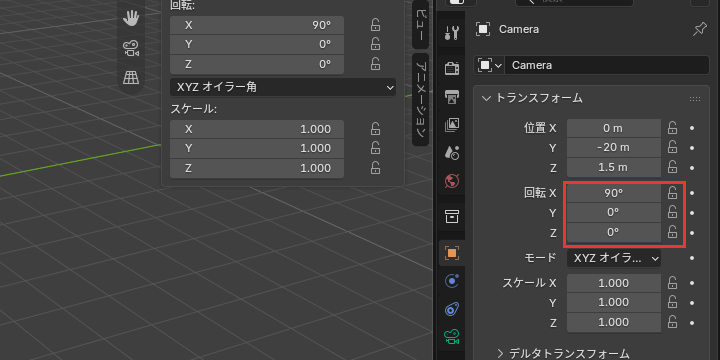720x360 pixels.
Task: Lock sidebar scale Y value
Action: click(x=375, y=148)
